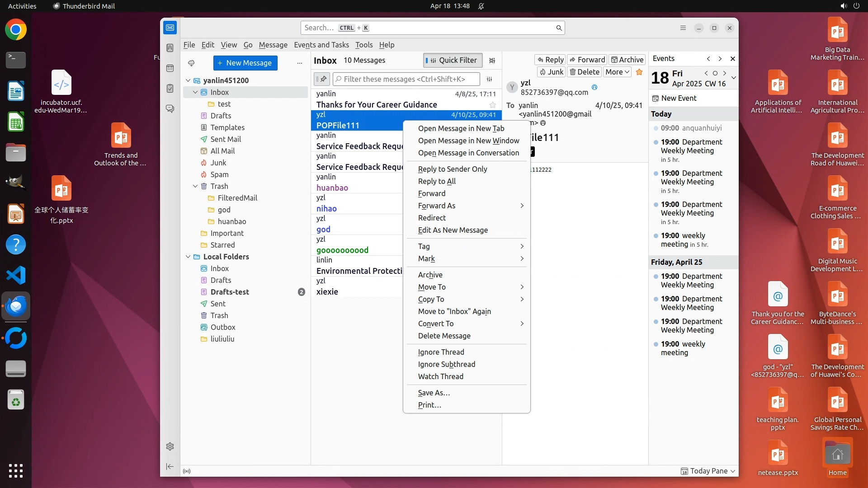
Task: Star the current message with star icon
Action: click(639, 72)
